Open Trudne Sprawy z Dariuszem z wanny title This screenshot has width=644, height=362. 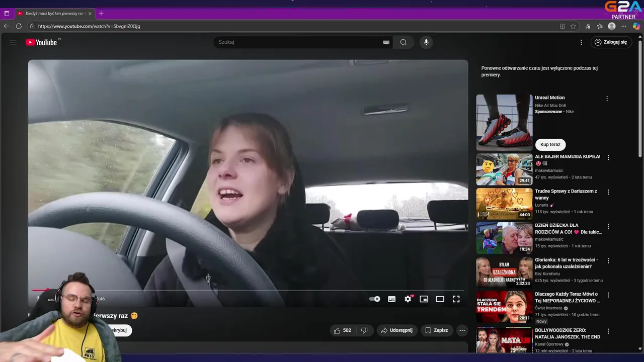coord(566,194)
